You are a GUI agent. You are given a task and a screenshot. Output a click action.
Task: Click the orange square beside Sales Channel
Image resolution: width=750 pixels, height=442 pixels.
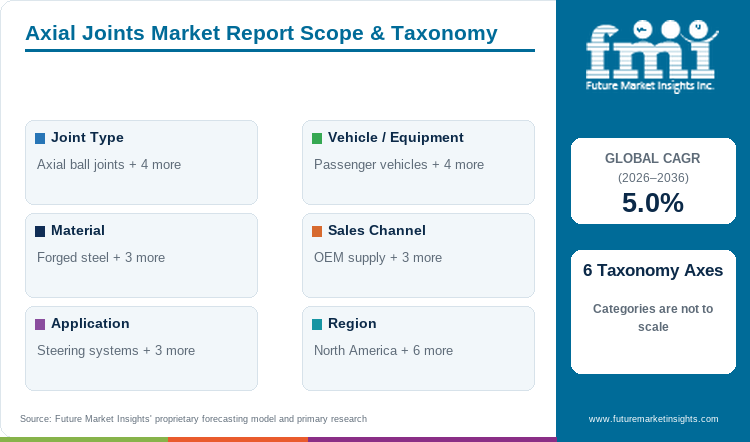[x=317, y=232]
